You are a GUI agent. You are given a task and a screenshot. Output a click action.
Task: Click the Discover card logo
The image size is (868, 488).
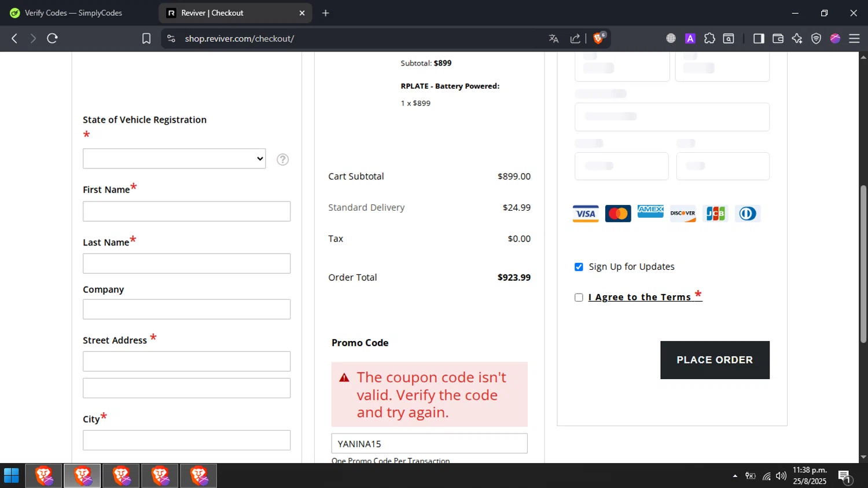[x=683, y=214]
